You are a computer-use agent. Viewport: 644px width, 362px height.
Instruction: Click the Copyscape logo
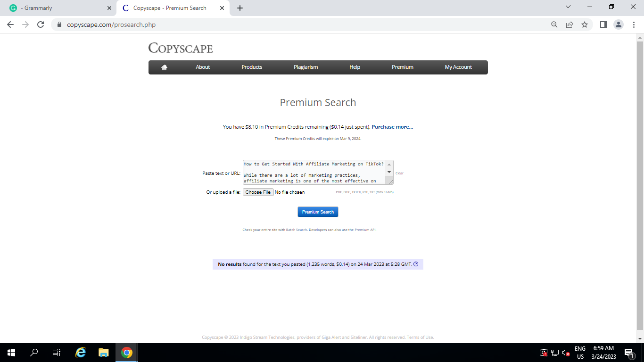(x=181, y=48)
